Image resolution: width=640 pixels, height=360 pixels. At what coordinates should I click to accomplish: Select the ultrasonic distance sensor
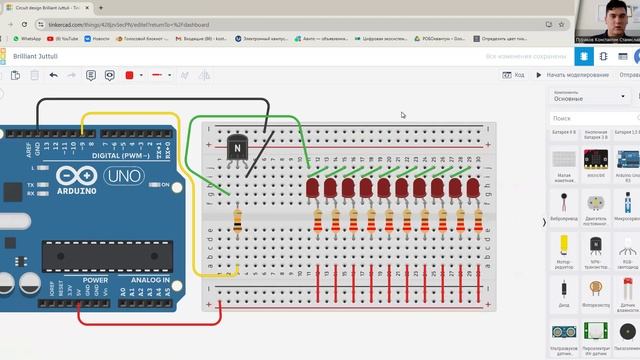click(564, 338)
